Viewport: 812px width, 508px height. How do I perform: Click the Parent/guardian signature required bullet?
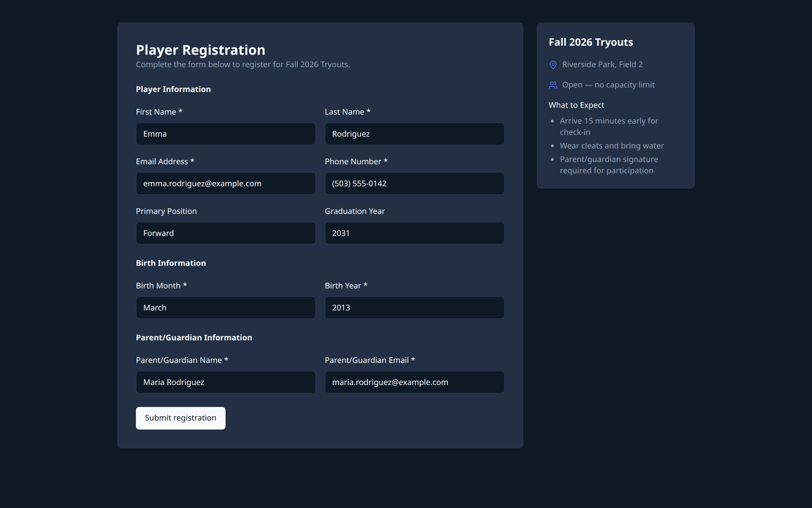(609, 165)
